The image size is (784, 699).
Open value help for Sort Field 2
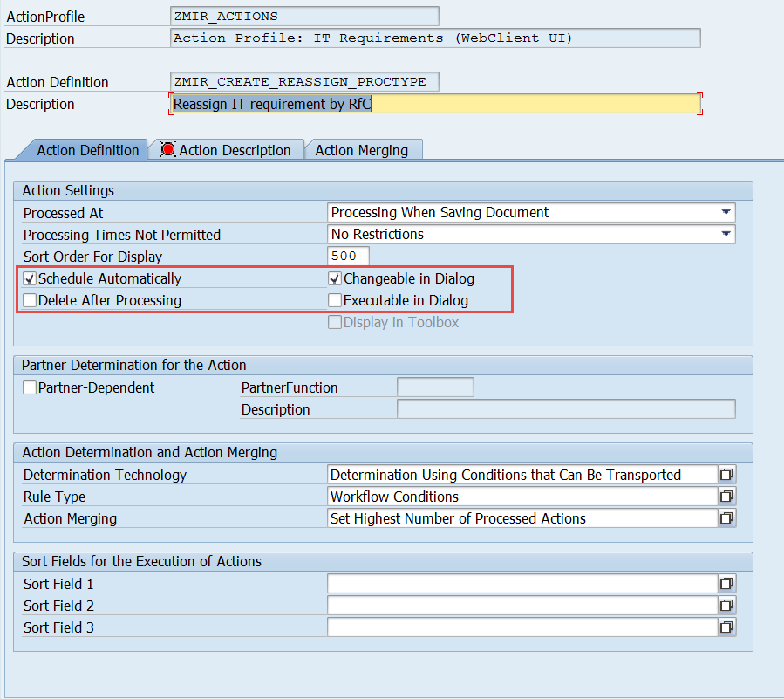(726, 606)
